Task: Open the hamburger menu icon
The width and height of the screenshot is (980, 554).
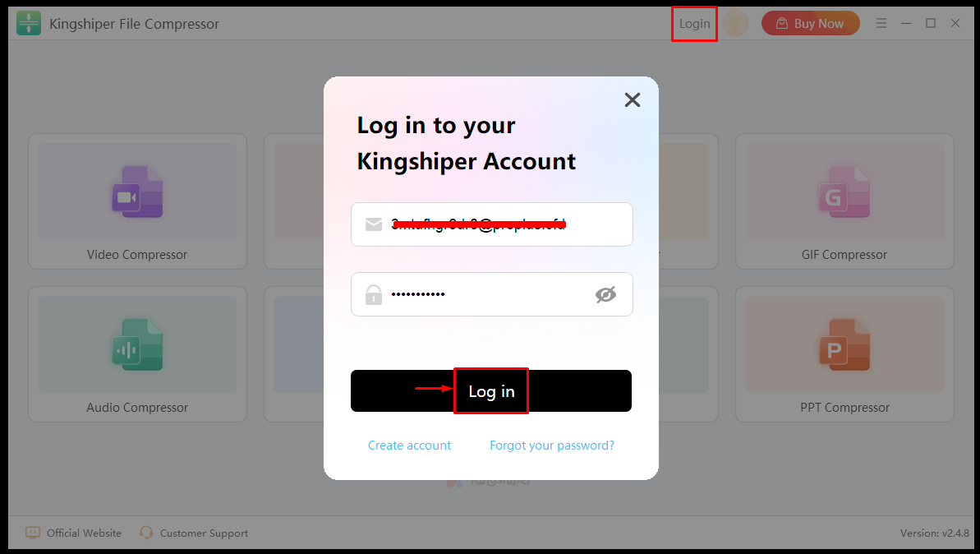Action: (x=881, y=23)
